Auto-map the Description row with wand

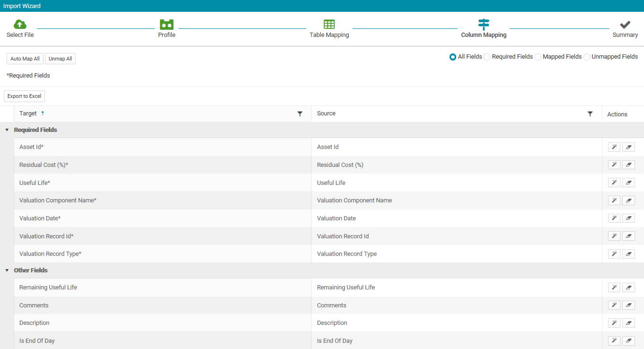click(614, 323)
